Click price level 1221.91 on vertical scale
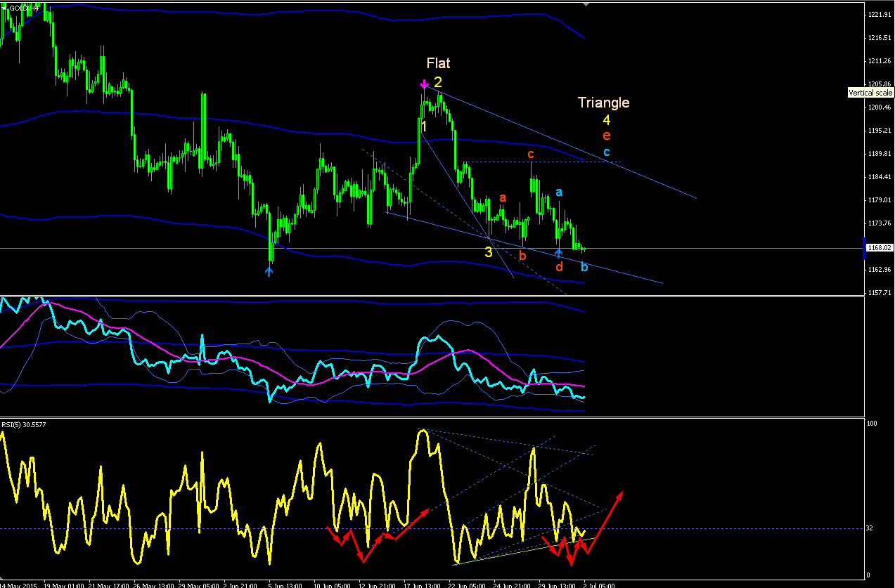This screenshot has width=895, height=588. [x=880, y=14]
